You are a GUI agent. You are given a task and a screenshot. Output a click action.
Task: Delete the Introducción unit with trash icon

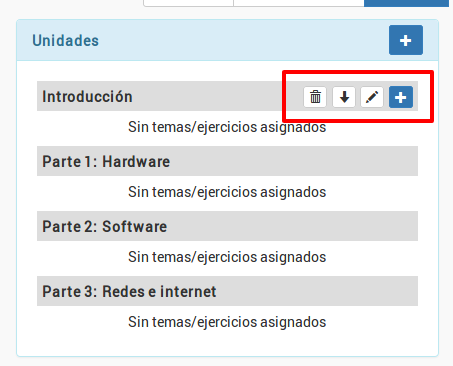[315, 97]
